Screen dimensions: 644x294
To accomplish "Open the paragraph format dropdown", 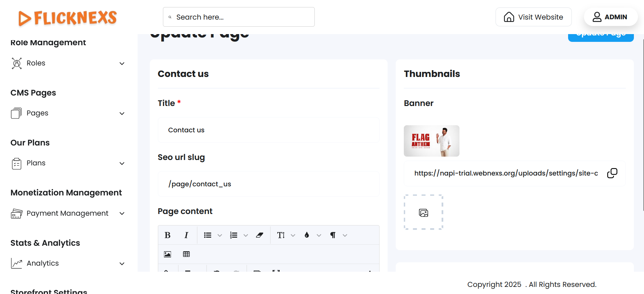I will pyautogui.click(x=337, y=235).
